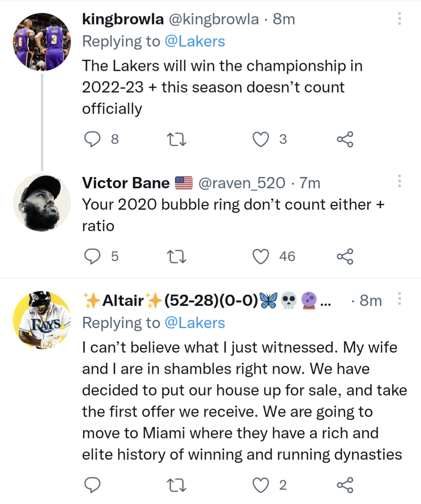Visit @raven_520's profile handle
This screenshot has height=504, width=421.
coord(242,183)
